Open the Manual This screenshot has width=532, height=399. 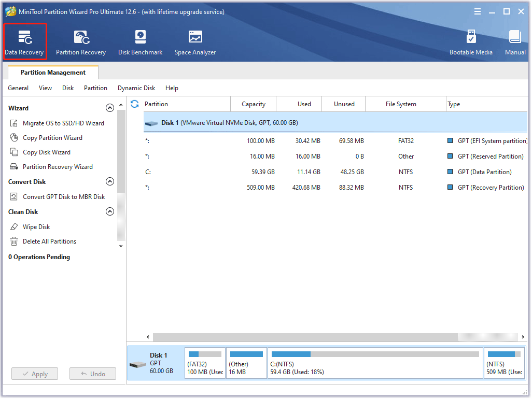coord(515,41)
